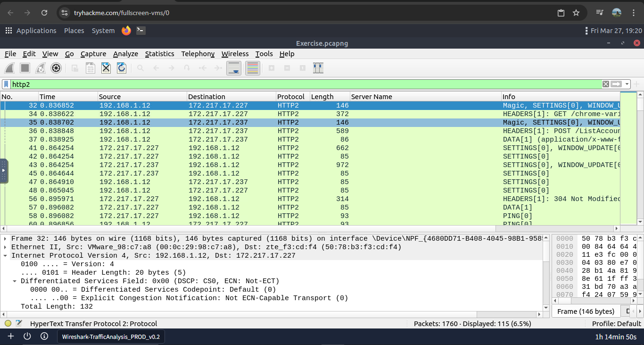
Task: Open the capture file comment editor icon
Action: point(19,323)
